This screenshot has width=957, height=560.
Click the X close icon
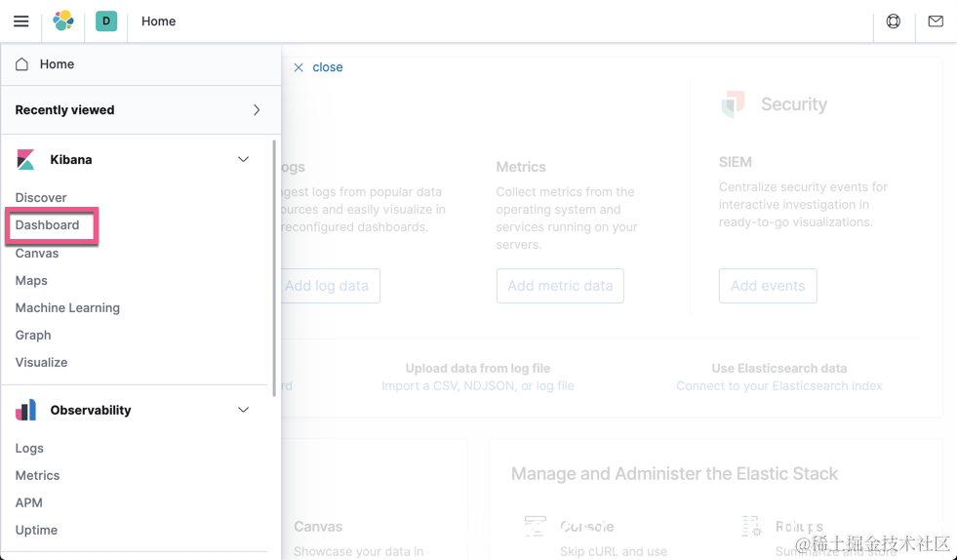point(299,67)
